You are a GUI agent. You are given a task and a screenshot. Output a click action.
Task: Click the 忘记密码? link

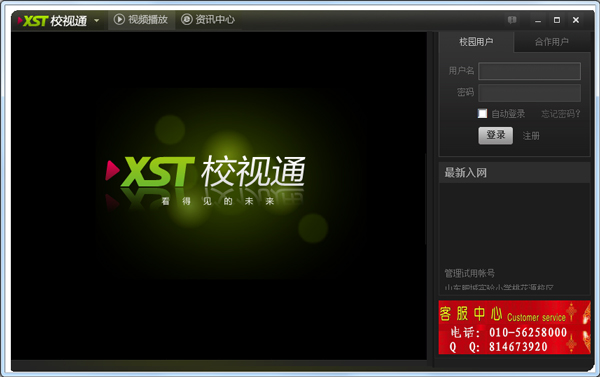(x=561, y=114)
